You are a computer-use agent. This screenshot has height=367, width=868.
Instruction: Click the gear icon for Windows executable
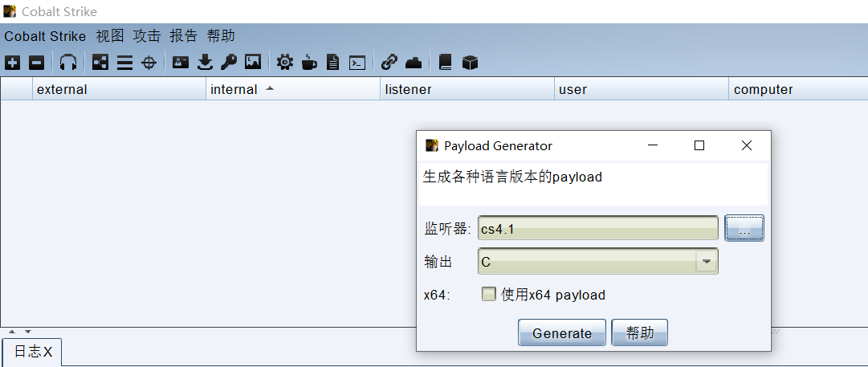coord(284,63)
